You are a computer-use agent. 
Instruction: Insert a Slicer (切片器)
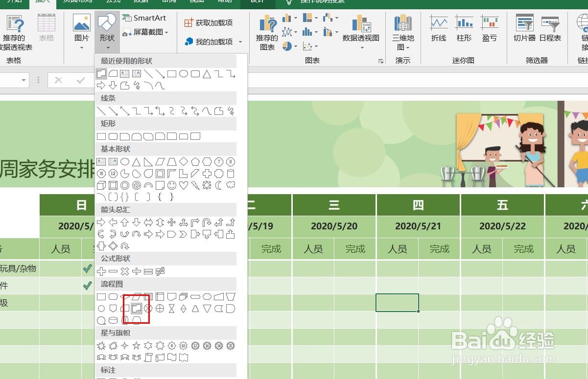pos(524,28)
